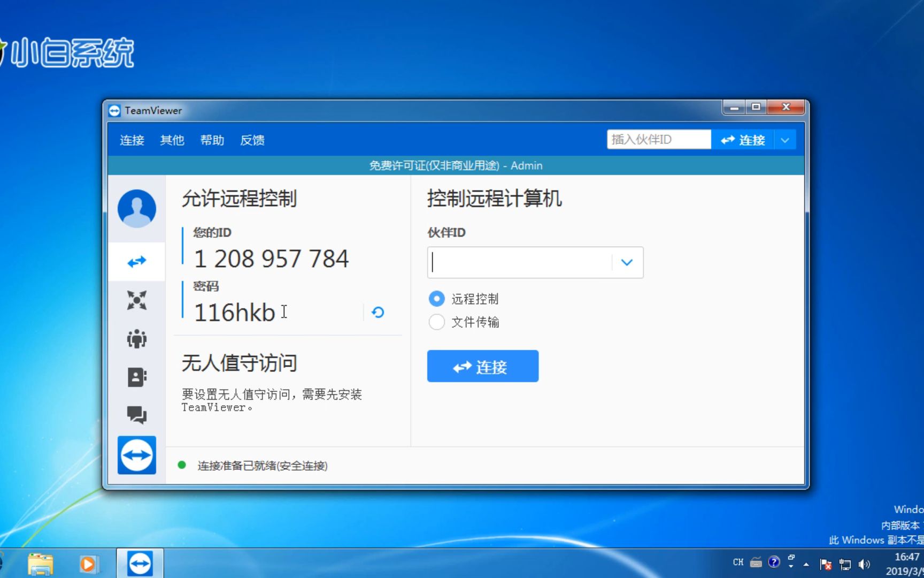Select the Remote Control sidebar icon
924x578 pixels.
point(137,261)
